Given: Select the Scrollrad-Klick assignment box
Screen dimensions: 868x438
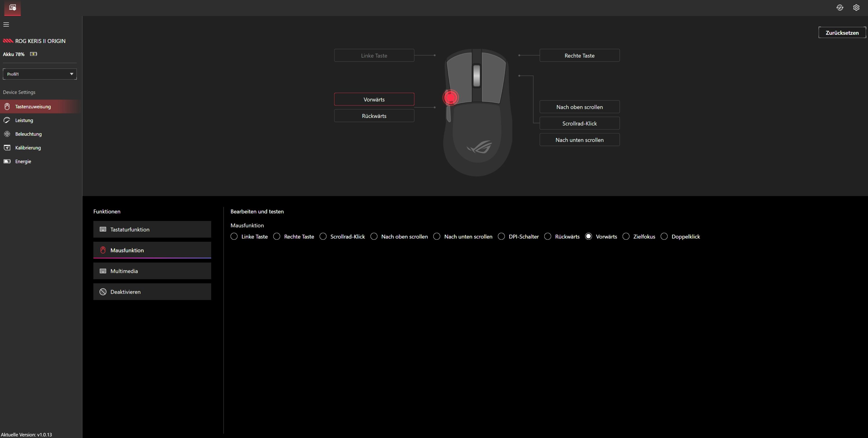Looking at the screenshot, I should 579,123.
